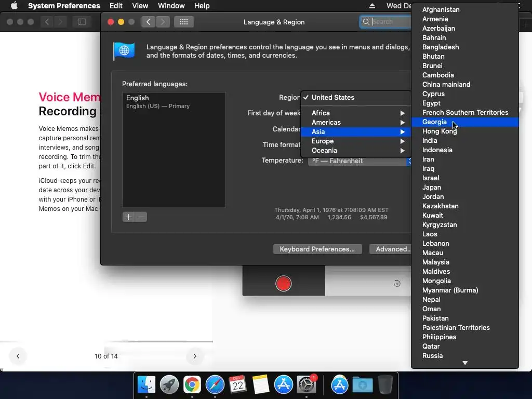Choose Russia from the list
This screenshot has width=532, height=399.
(465, 355)
